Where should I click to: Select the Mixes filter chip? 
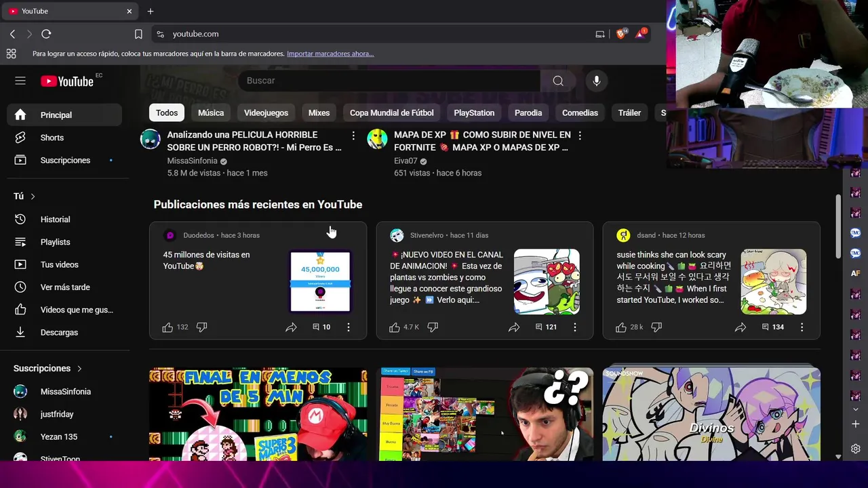[319, 113]
